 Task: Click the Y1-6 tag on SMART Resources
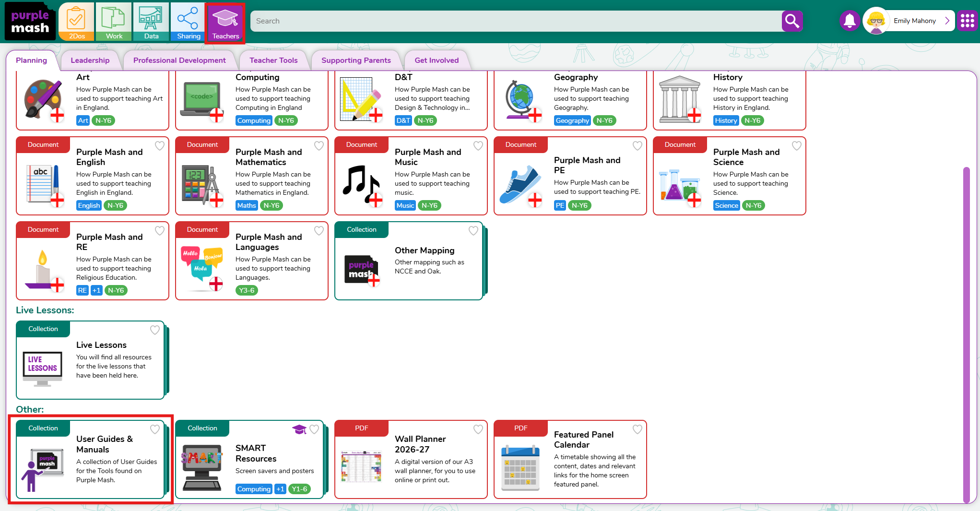pos(299,489)
